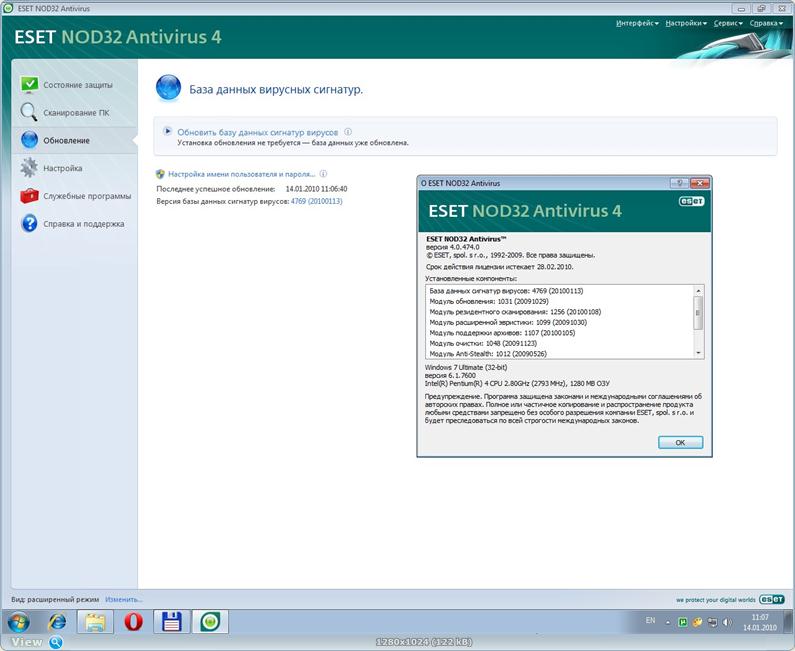
Task: Click info icon after Настройка имени пользователя и пароля
Action: point(323,174)
